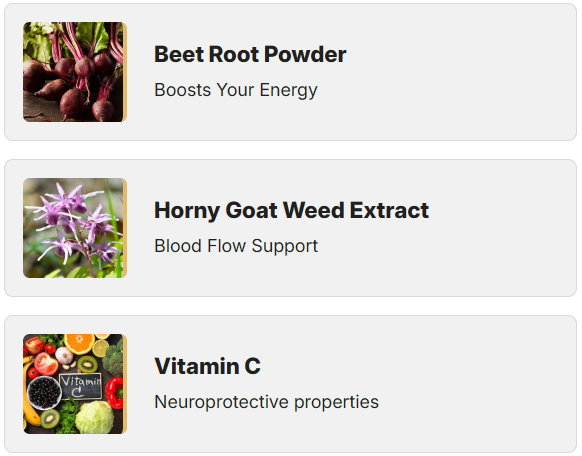Click empty area of Beet Root Powder card
The height and width of the screenshot is (456, 582).
pyautogui.click(x=464, y=72)
